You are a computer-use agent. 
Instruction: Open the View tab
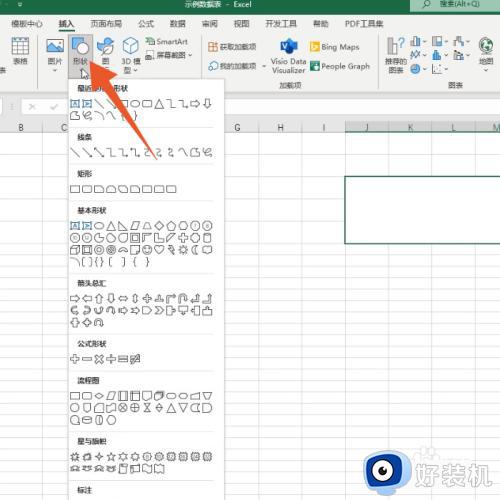(x=242, y=24)
